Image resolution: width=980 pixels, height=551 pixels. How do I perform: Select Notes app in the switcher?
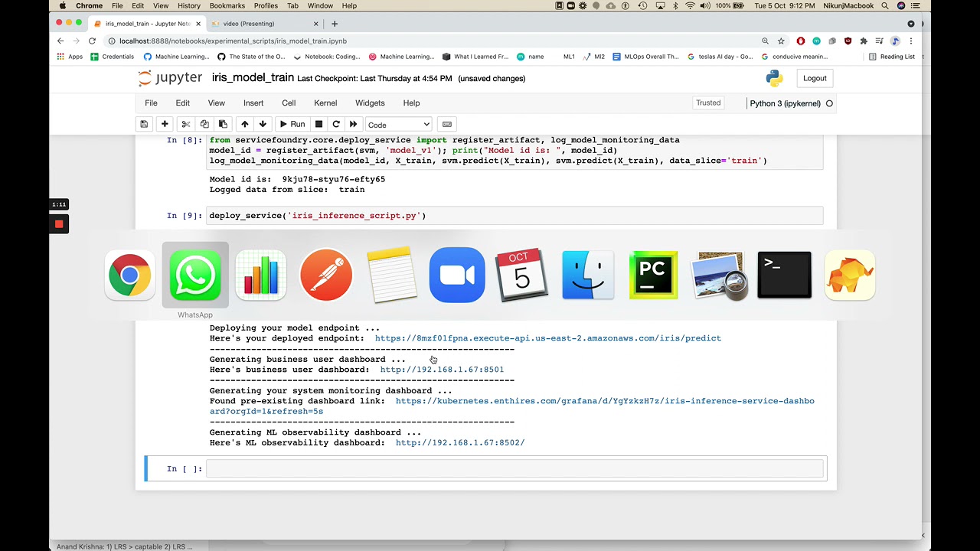392,275
